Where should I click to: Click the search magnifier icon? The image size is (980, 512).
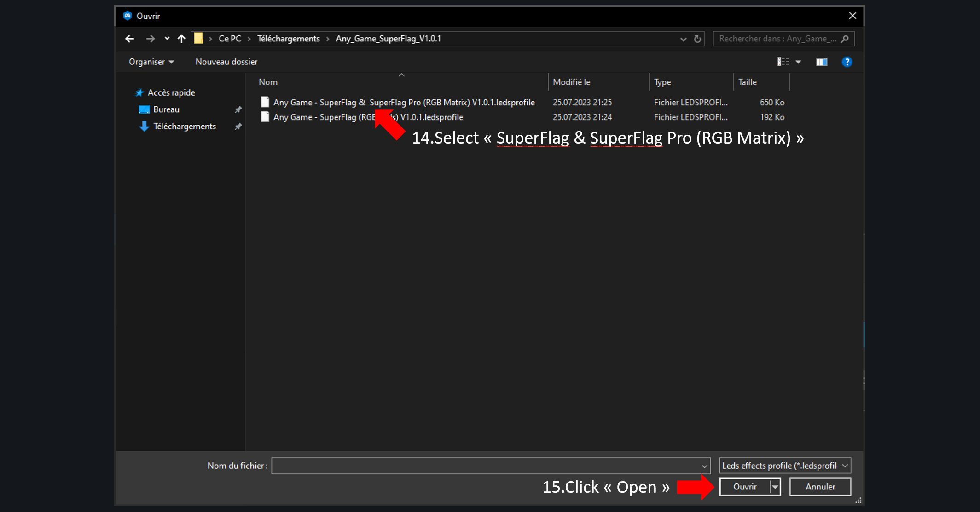click(845, 39)
